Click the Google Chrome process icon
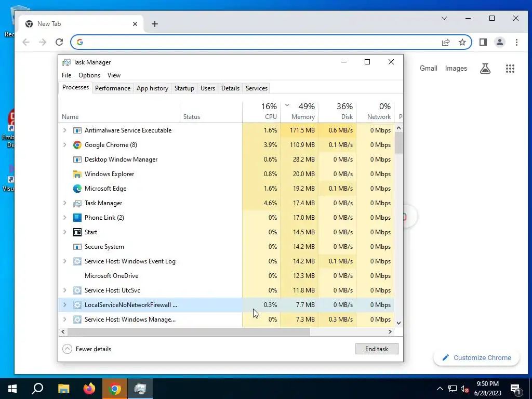The width and height of the screenshot is (532, 399). click(x=77, y=145)
